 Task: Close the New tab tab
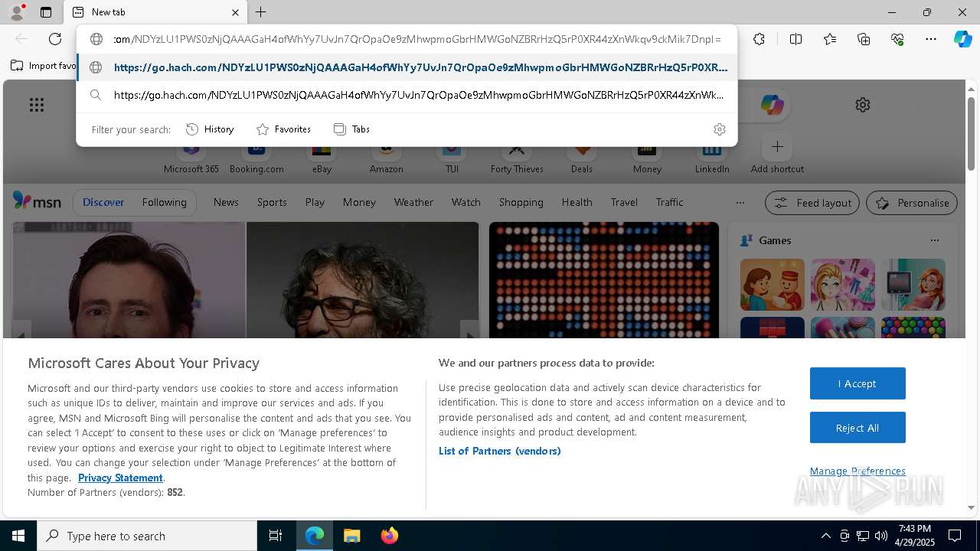tap(235, 12)
